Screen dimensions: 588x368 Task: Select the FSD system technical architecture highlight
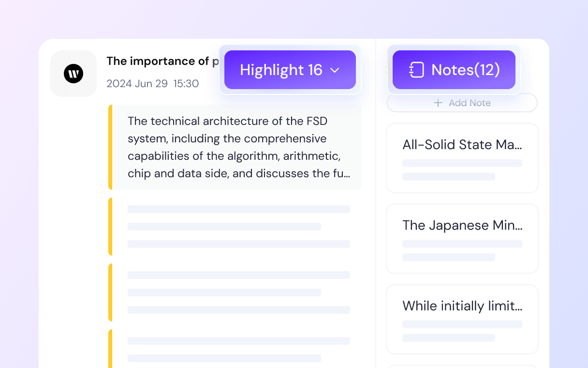[235, 147]
